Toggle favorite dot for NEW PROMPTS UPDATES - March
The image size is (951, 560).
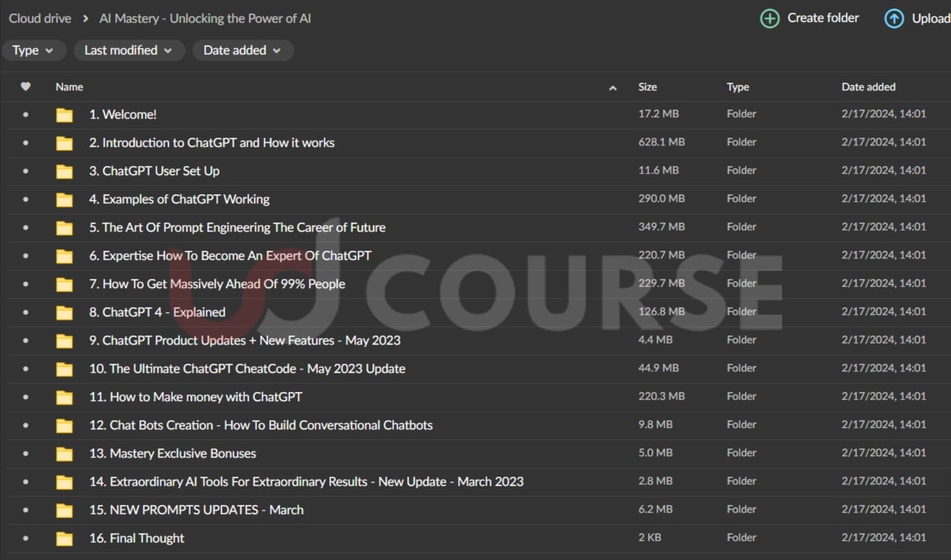coord(25,510)
